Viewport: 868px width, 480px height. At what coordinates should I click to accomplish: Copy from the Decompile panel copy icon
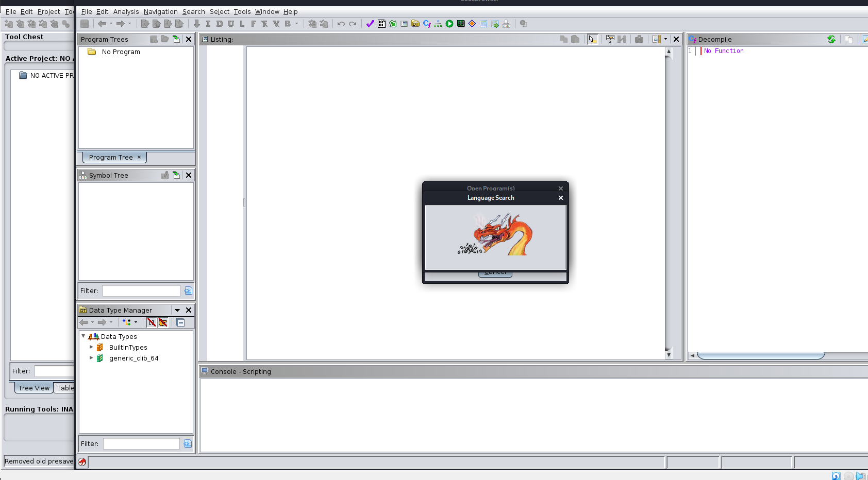(x=849, y=39)
